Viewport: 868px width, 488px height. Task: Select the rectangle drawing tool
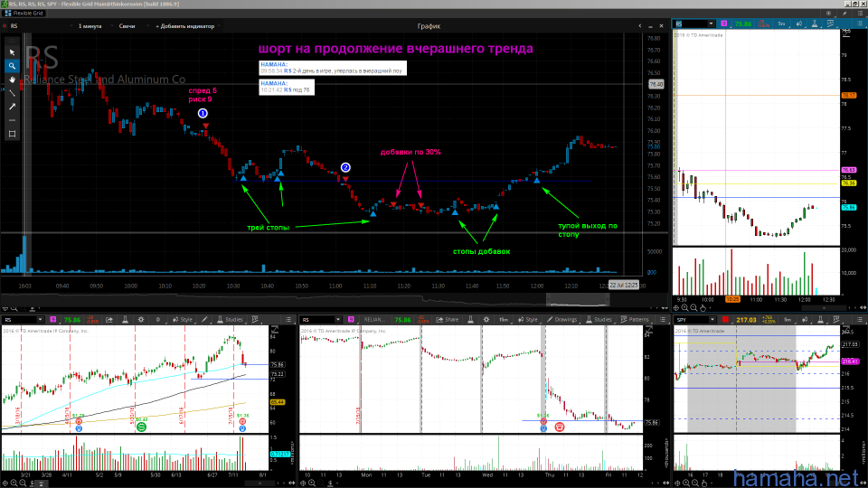tap(12, 134)
